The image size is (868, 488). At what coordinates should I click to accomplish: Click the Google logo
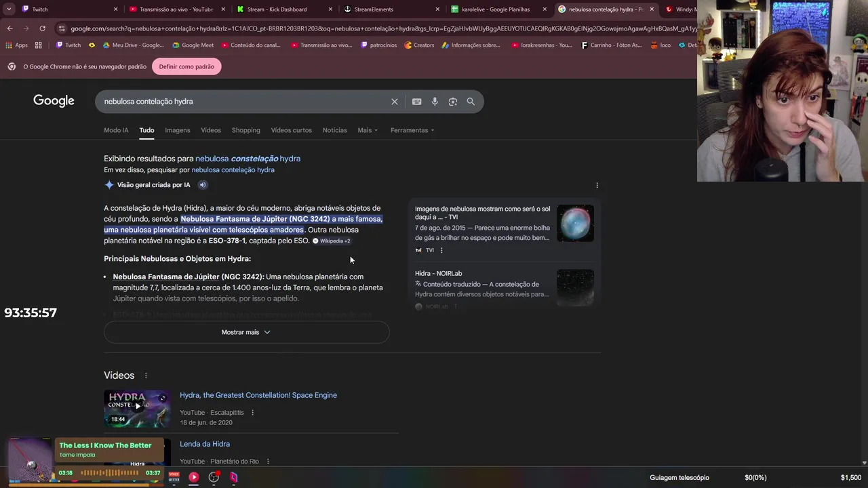tap(54, 101)
